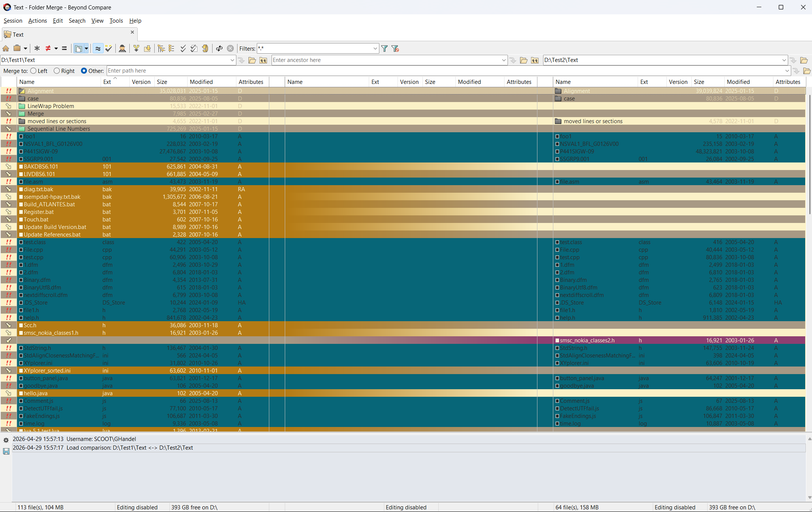Collapse all folders via toolbar icon
The width and height of the screenshot is (812, 512).
pyautogui.click(x=172, y=48)
